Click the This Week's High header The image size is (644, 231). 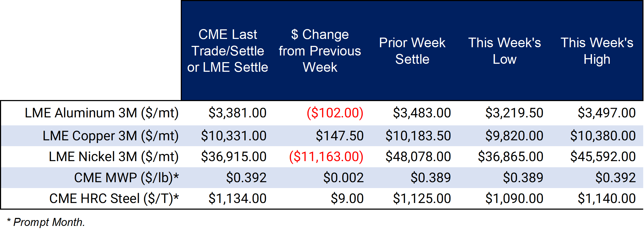597,51
